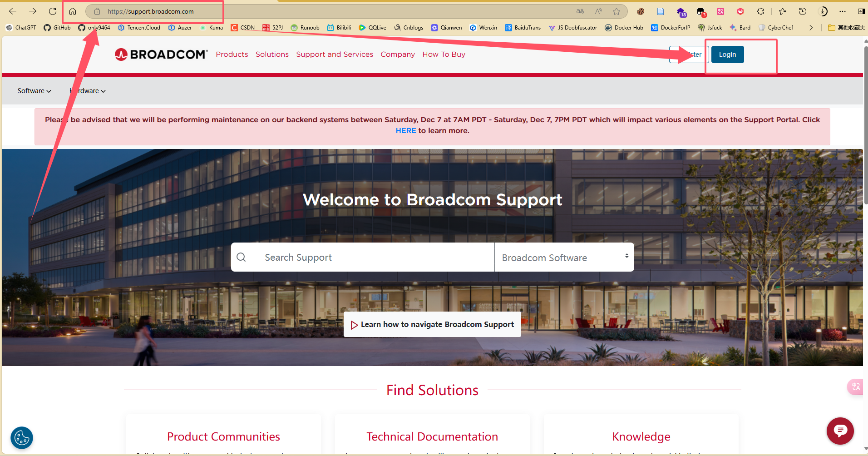Open the red hexagon extension icon

(740, 11)
